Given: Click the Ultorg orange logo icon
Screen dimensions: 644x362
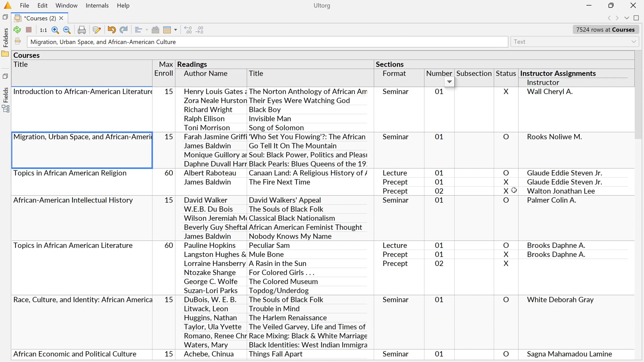Looking at the screenshot, I should coord(8,5).
